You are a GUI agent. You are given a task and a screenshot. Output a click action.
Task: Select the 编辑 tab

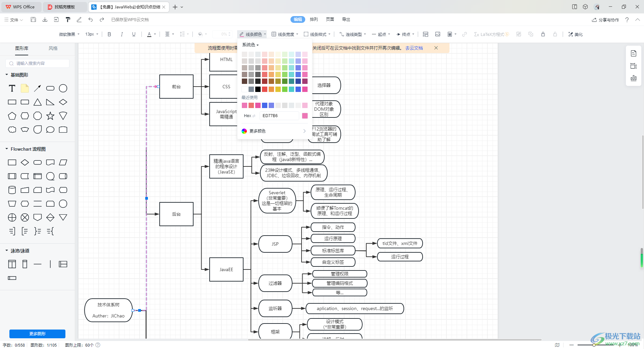tap(298, 19)
